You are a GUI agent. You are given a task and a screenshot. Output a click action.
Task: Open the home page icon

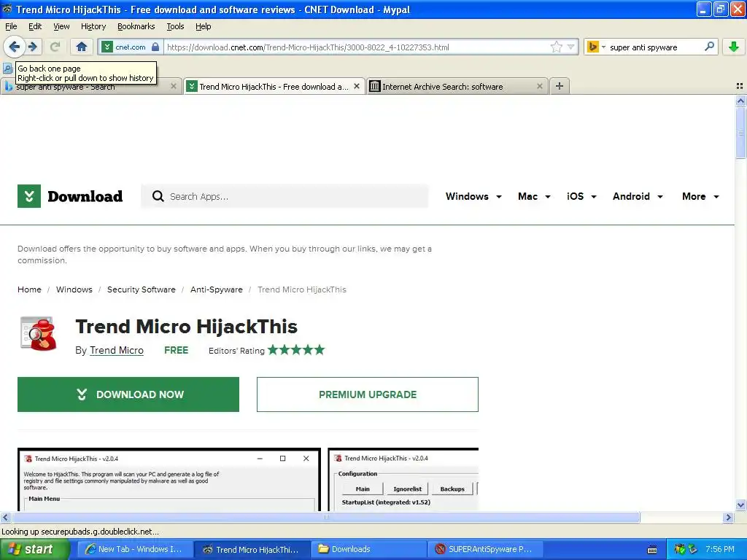82,47
